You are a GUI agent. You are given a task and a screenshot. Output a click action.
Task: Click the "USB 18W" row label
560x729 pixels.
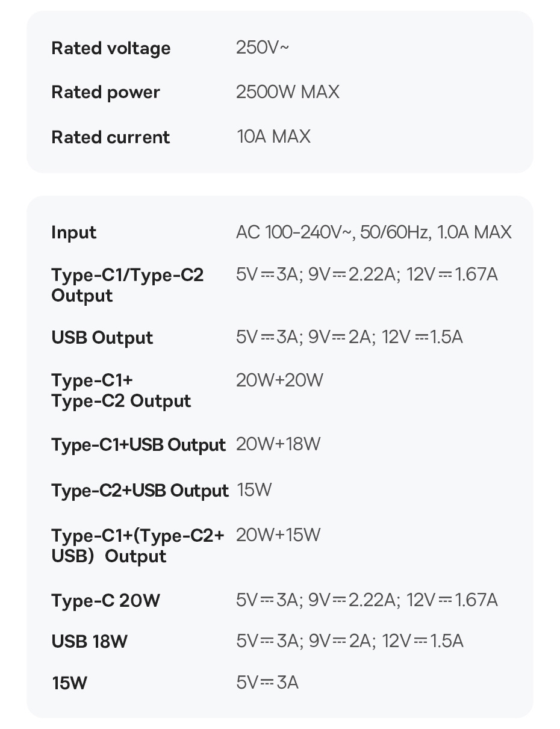[x=89, y=641]
